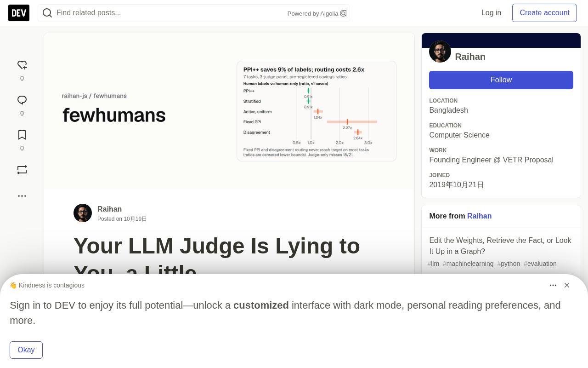The image size is (588, 368).
Task: Jump to comments via speech bubble icon
Action: click(22, 100)
